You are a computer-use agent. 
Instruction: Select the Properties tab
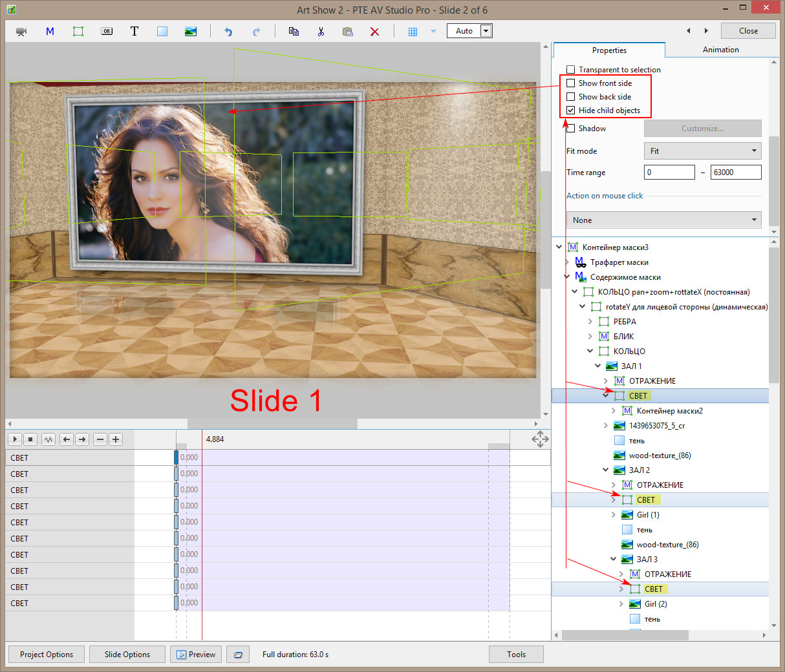pos(609,50)
